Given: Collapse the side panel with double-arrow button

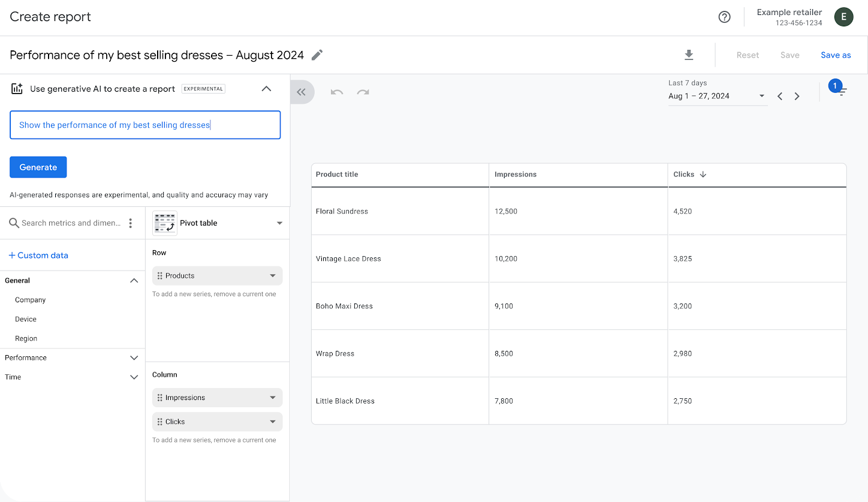Looking at the screenshot, I should click(x=302, y=92).
